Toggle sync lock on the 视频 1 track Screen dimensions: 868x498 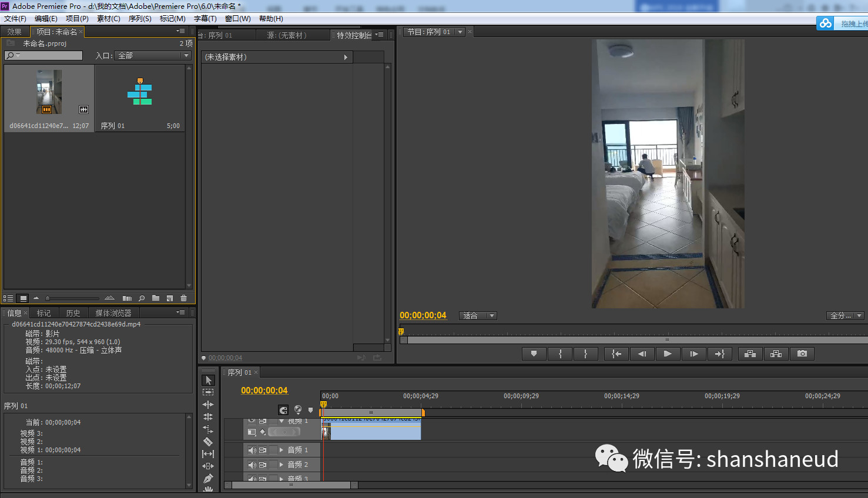263,421
